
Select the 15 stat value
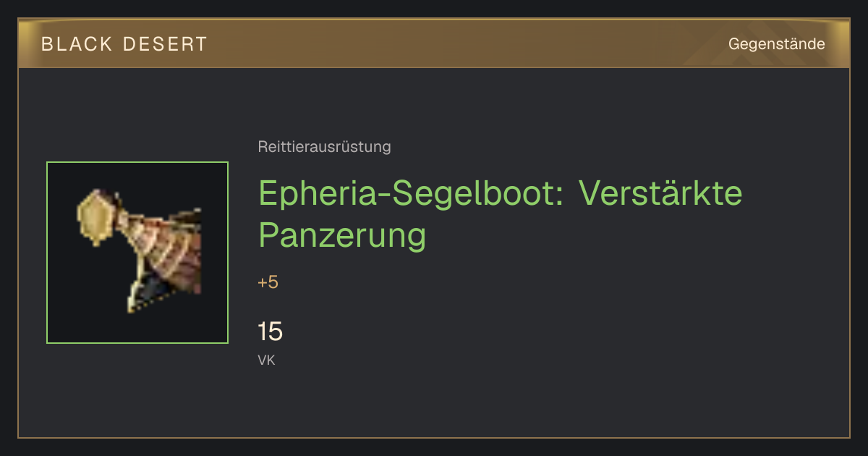tap(270, 332)
